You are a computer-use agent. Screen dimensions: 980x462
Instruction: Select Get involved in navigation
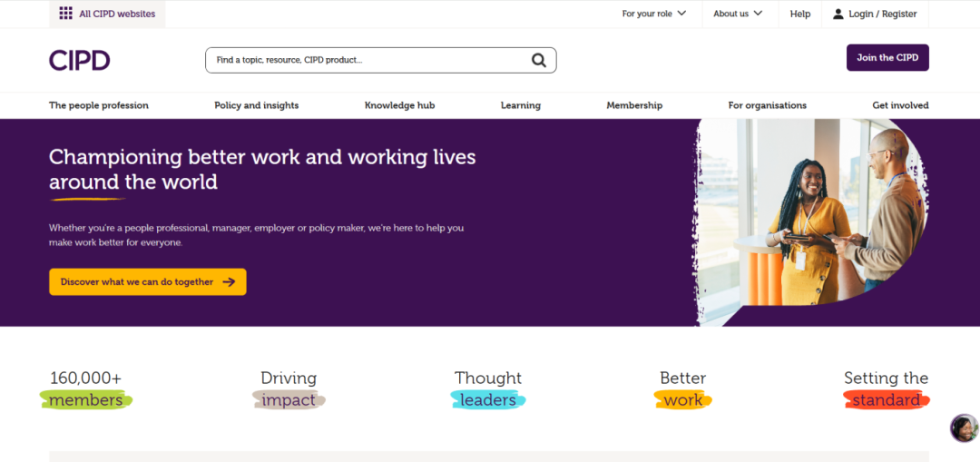click(x=900, y=105)
